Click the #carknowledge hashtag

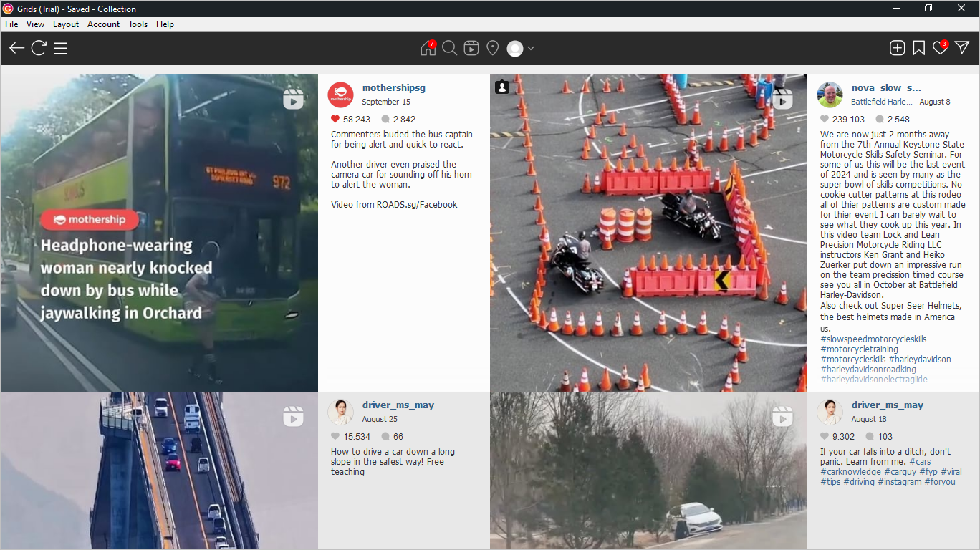(x=850, y=471)
